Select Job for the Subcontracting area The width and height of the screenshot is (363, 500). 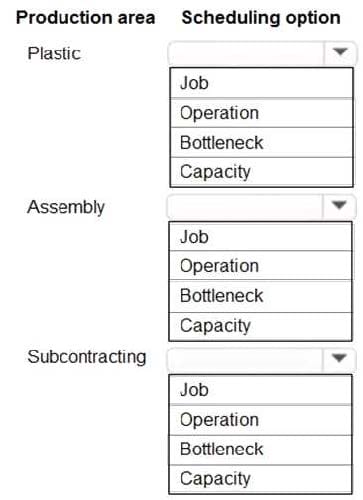(260, 390)
